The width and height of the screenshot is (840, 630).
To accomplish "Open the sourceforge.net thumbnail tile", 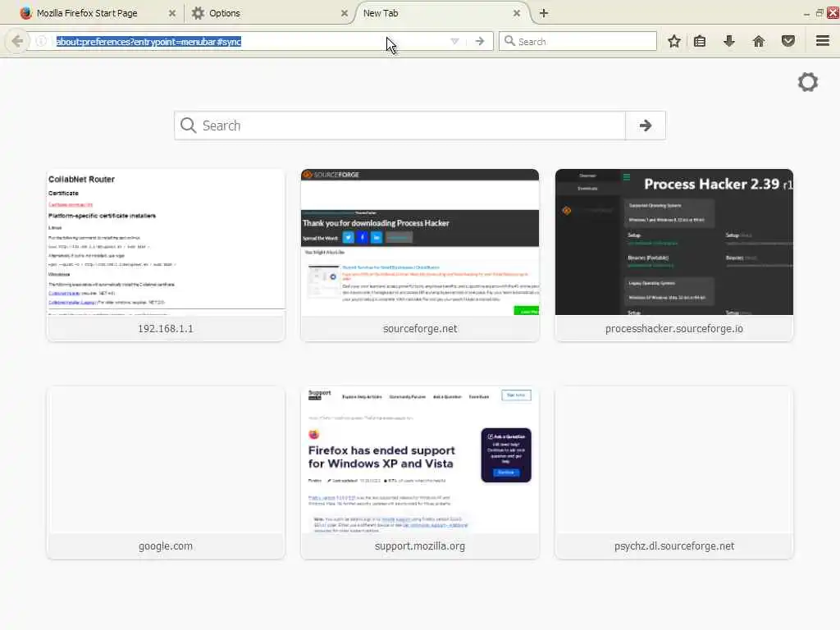I will click(x=420, y=255).
